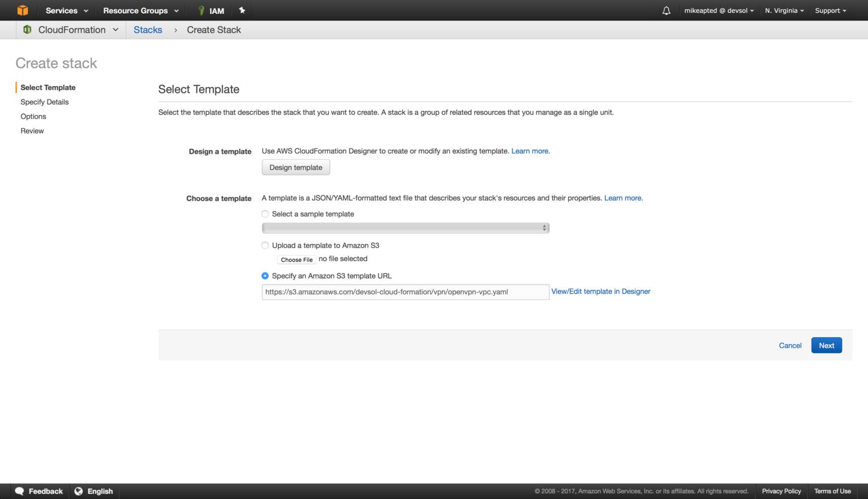Open the IAM shortcut in the top bar
868x499 pixels.
coord(211,10)
